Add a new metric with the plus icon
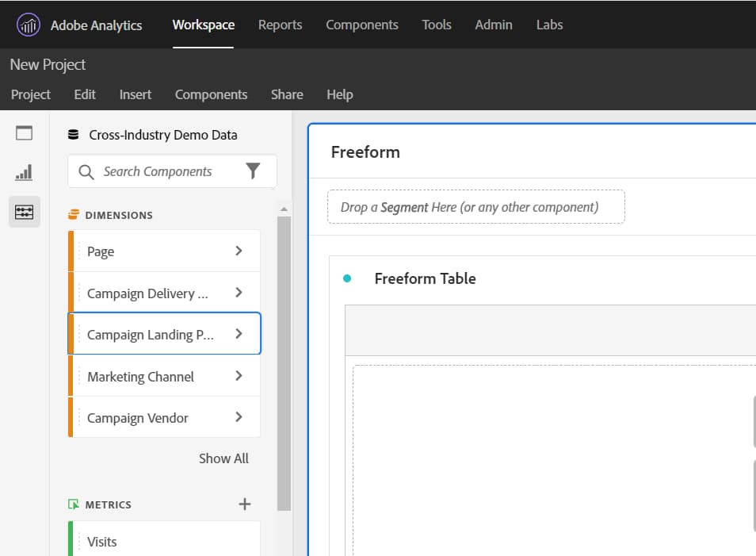Image resolution: width=756 pixels, height=556 pixels. pyautogui.click(x=244, y=503)
